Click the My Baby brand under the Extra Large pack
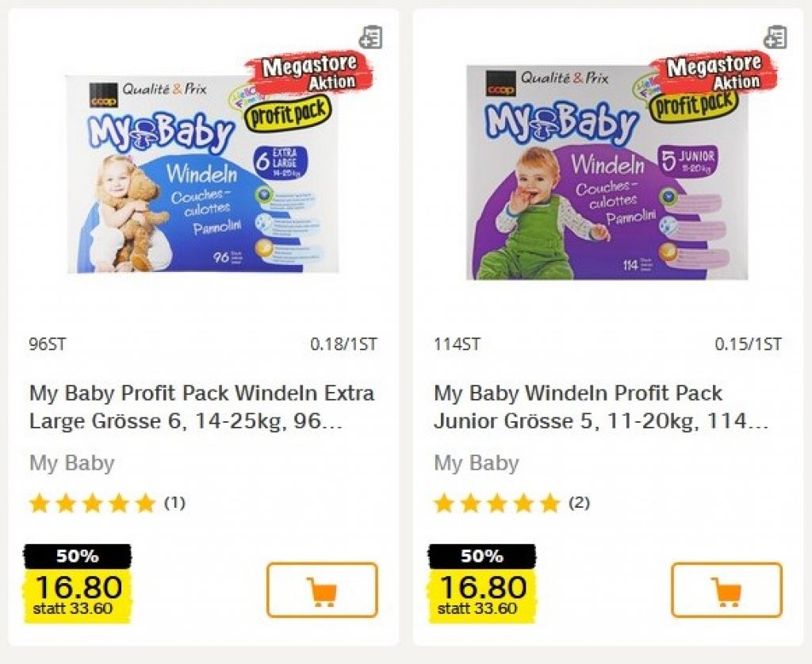The width and height of the screenshot is (812, 664). (72, 463)
